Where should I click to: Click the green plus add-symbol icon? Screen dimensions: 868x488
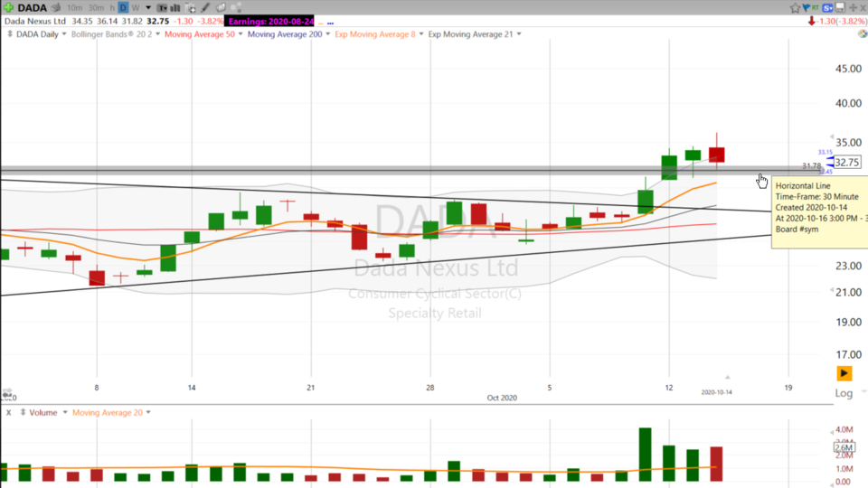point(8,8)
